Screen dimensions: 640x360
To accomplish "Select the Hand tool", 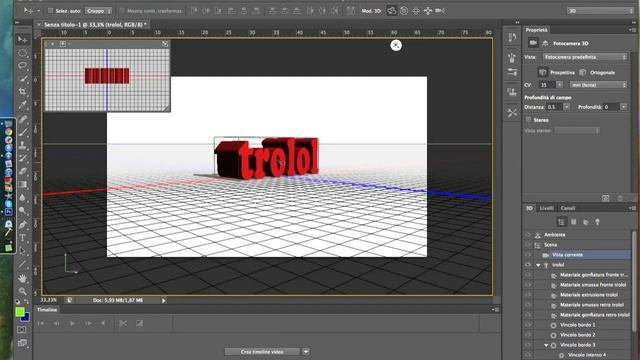I will tap(22, 278).
